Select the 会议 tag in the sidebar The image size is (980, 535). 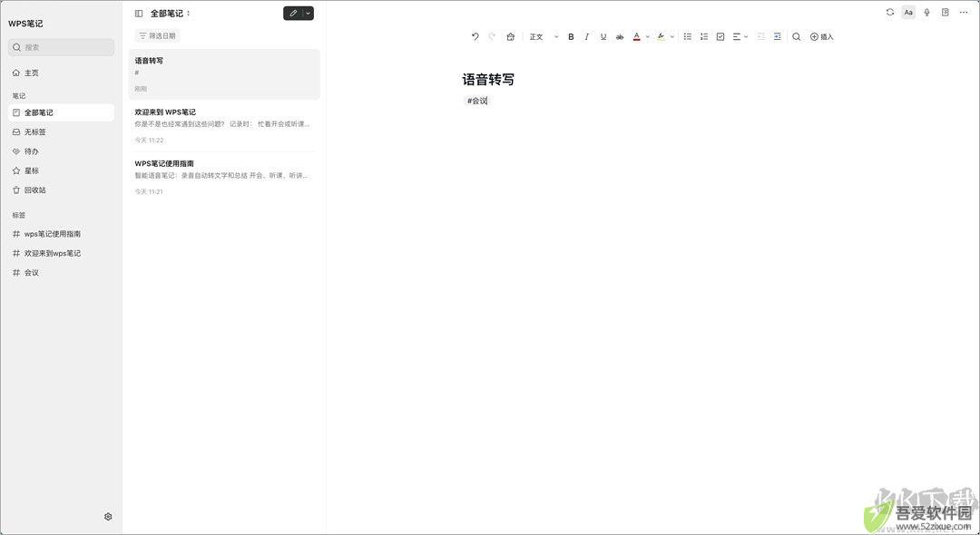(x=62, y=273)
